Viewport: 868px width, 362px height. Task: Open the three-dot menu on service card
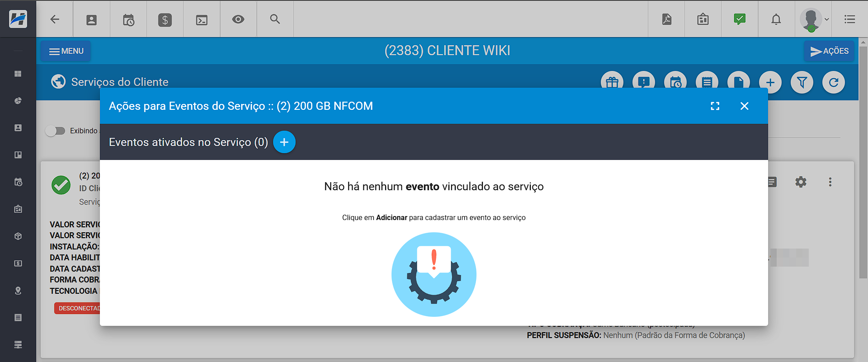(830, 182)
